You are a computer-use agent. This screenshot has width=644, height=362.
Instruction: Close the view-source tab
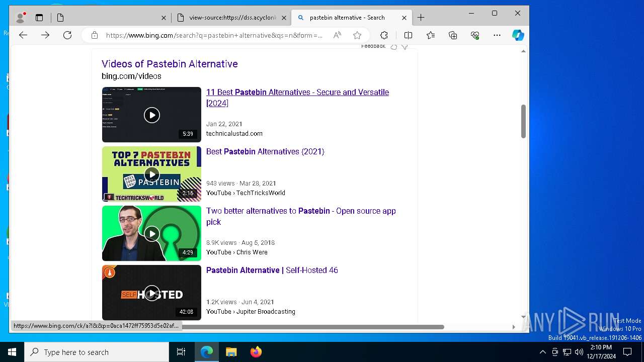point(284,18)
